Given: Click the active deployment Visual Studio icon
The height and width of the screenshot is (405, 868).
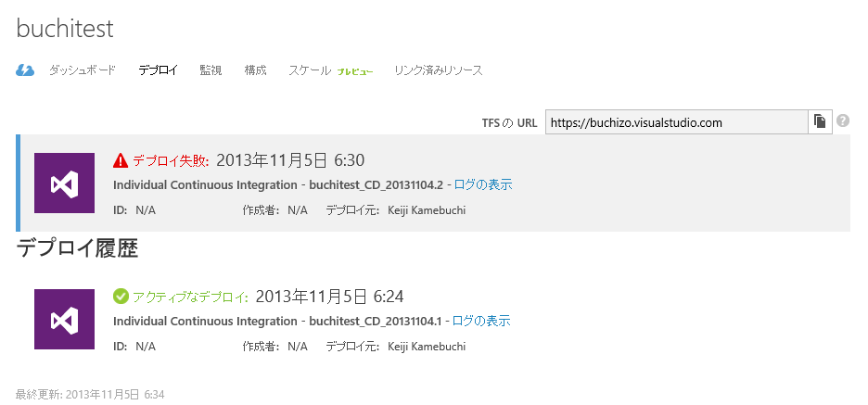Looking at the screenshot, I should tap(64, 320).
